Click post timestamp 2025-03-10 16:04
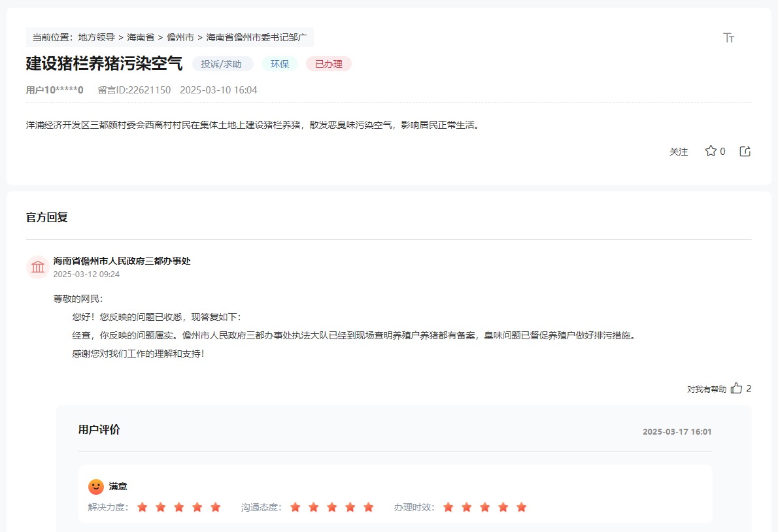The image size is (778, 532). pos(218,90)
